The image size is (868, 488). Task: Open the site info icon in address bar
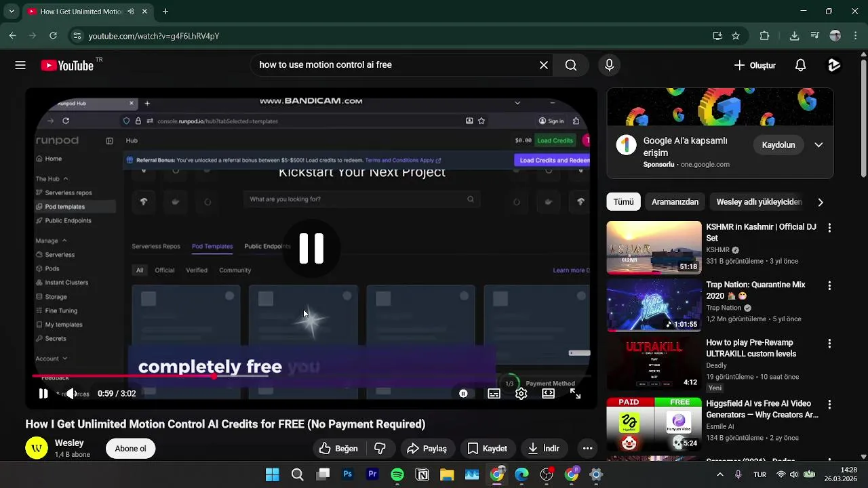click(x=77, y=36)
